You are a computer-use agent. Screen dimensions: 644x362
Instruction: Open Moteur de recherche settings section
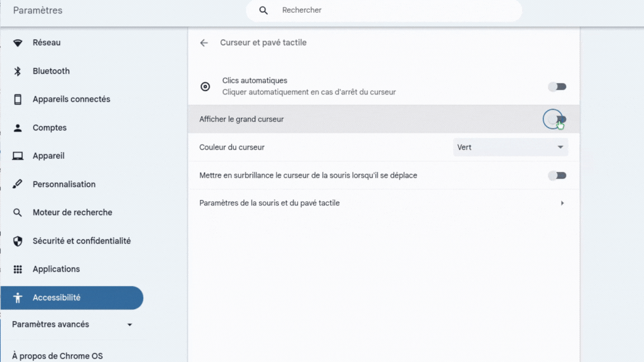click(x=72, y=212)
